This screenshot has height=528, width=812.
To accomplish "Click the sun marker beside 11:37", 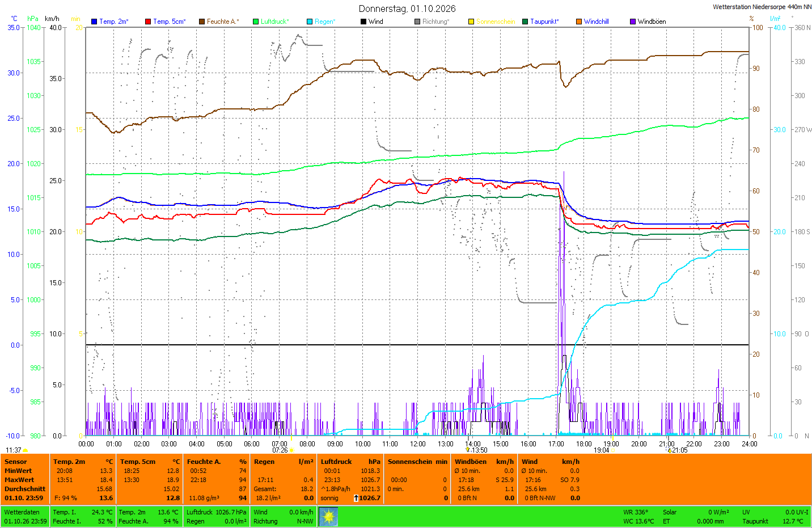I will [x=26, y=450].
